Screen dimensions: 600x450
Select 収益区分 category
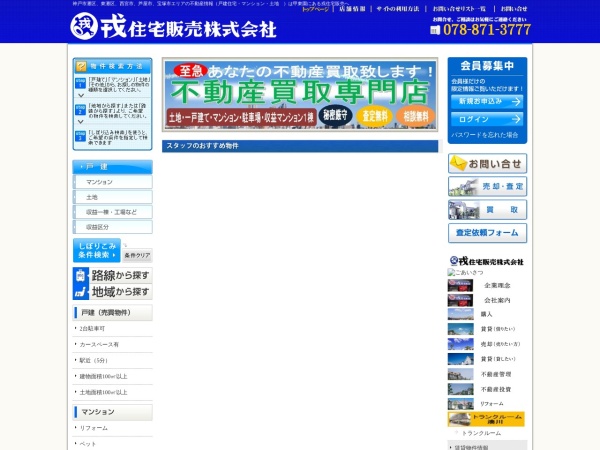[x=112, y=227]
